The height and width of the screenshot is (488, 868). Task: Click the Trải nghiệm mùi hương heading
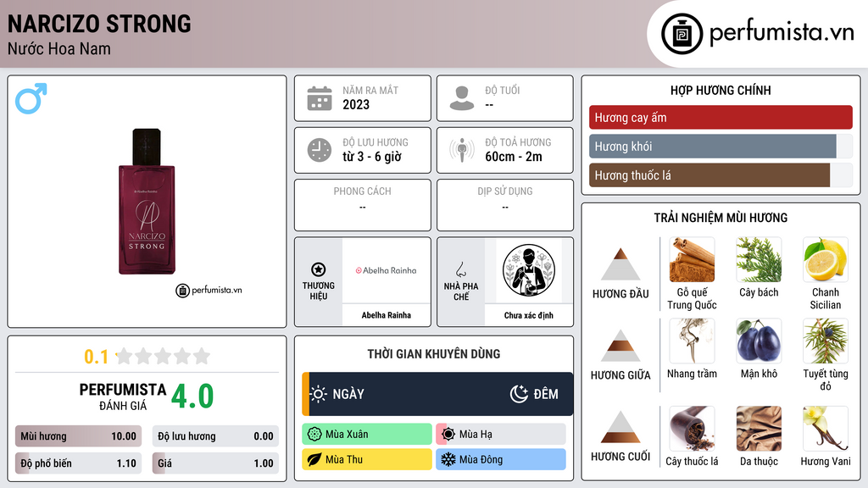[721, 218]
